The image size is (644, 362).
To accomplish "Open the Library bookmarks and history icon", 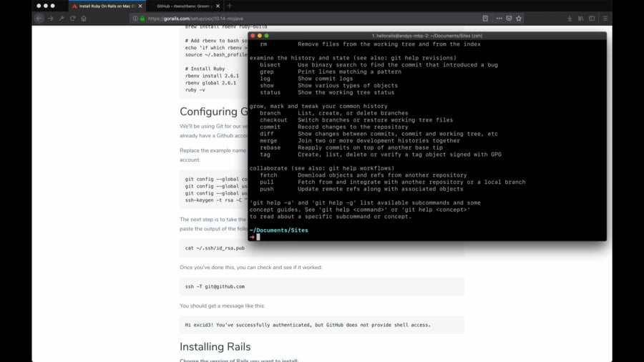I will (x=581, y=19).
